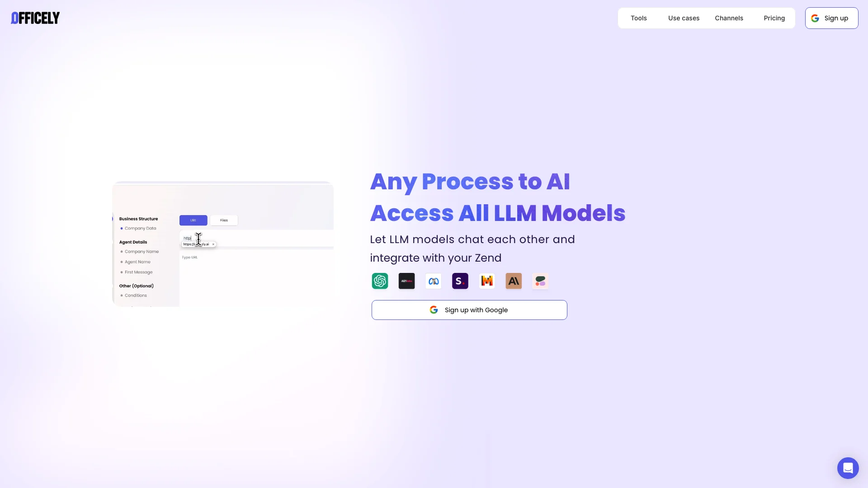Click the chat support bubble icon

(x=848, y=468)
